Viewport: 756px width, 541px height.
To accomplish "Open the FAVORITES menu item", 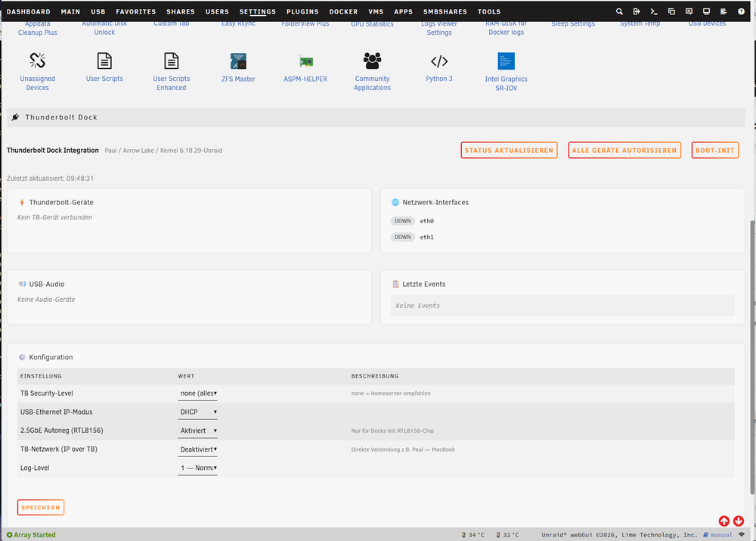I will click(x=135, y=11).
